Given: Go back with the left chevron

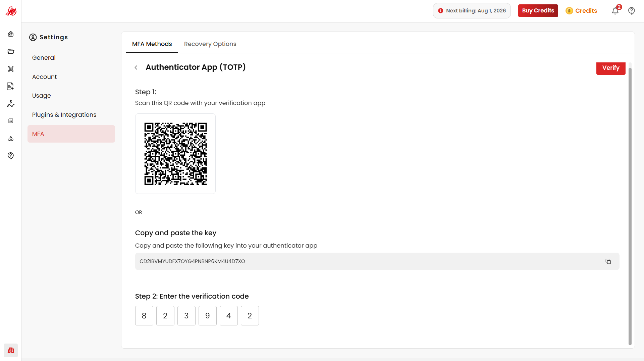Looking at the screenshot, I should pos(136,67).
